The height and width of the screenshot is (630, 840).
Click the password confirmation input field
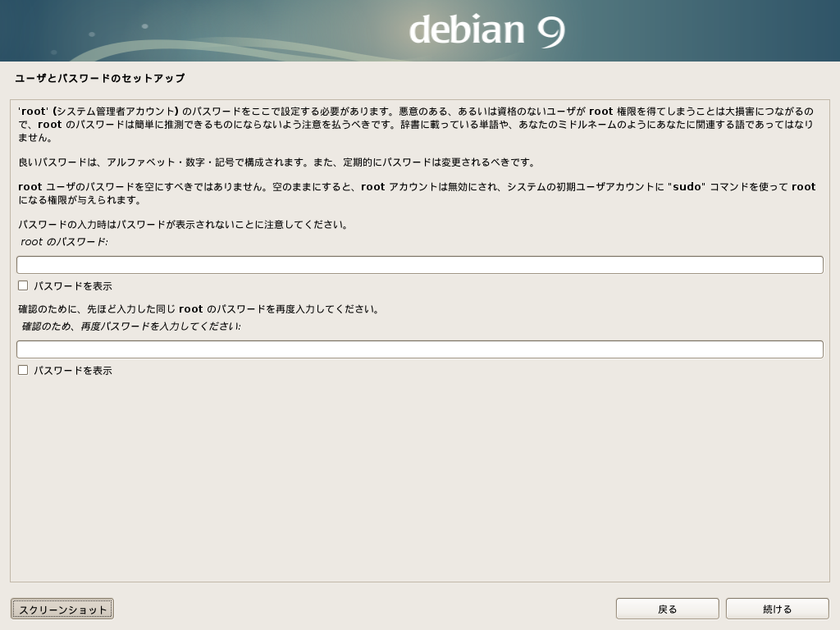coord(419,349)
